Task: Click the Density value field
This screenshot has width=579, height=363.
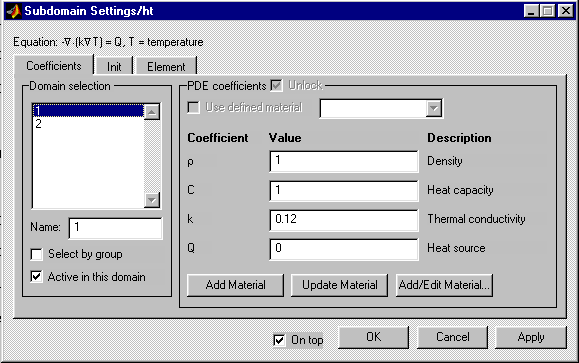Action: 344,161
